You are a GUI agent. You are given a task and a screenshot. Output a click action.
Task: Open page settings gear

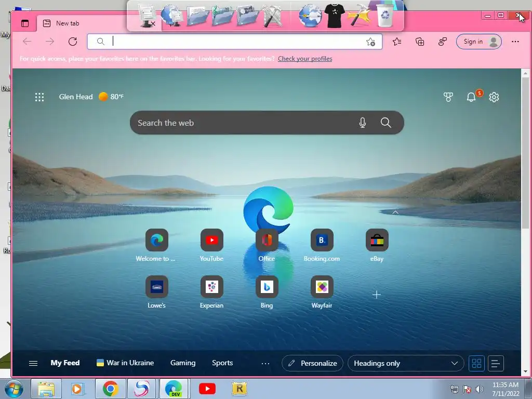494,97
